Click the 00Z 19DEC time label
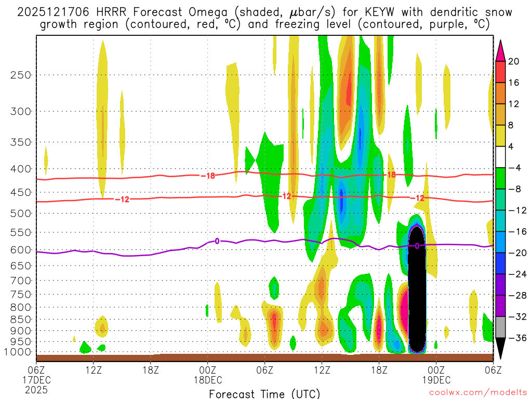The image size is (532, 399). [x=436, y=375]
